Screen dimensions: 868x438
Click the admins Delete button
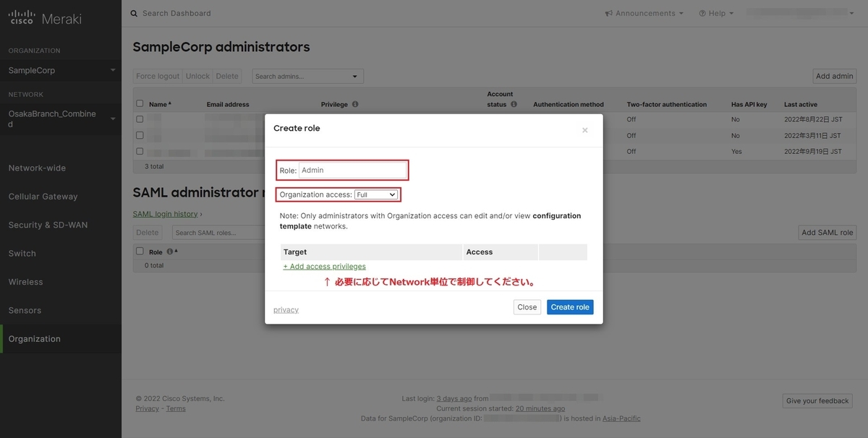pyautogui.click(x=227, y=76)
